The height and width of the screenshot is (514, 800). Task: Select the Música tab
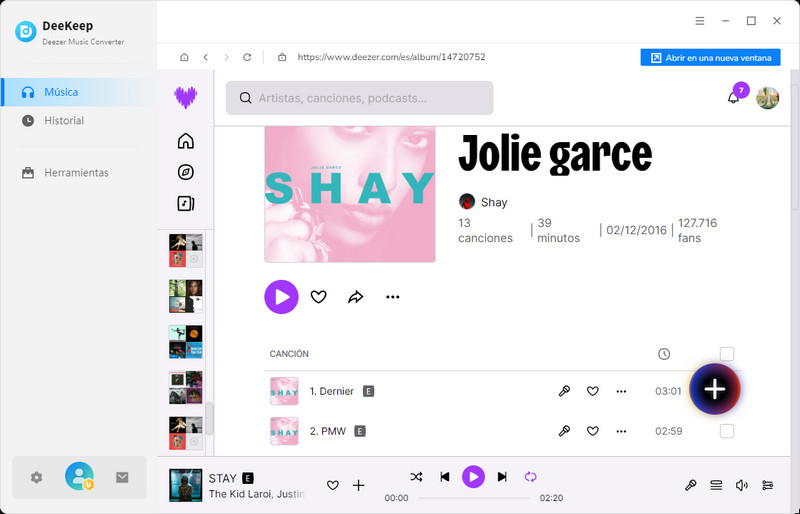pos(77,92)
